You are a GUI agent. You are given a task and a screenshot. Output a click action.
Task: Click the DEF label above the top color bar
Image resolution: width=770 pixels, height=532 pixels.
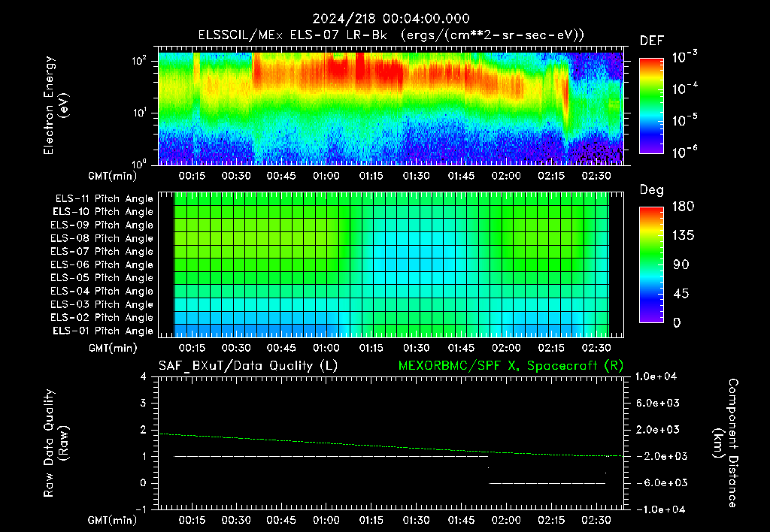tap(651, 41)
